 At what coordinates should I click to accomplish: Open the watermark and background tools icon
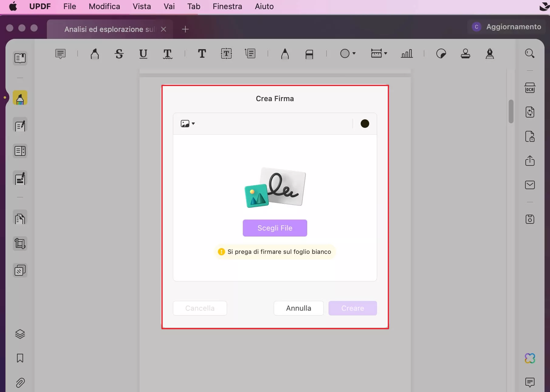(20, 270)
